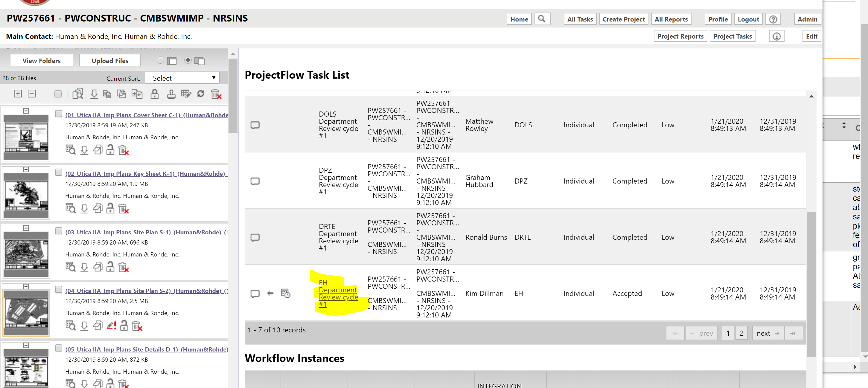Click the expand all plus icon

coord(18,94)
